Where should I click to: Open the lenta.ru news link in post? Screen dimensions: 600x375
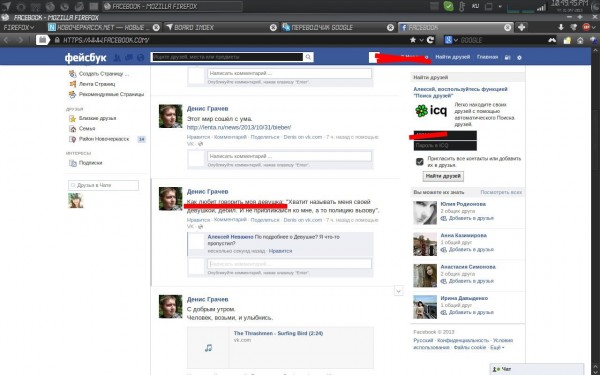(239, 127)
